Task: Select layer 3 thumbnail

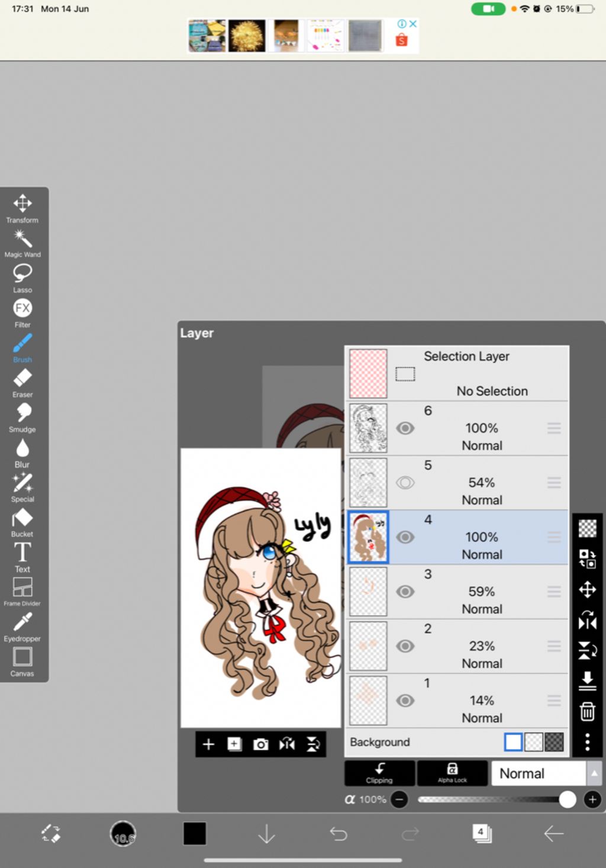Action: point(368,592)
